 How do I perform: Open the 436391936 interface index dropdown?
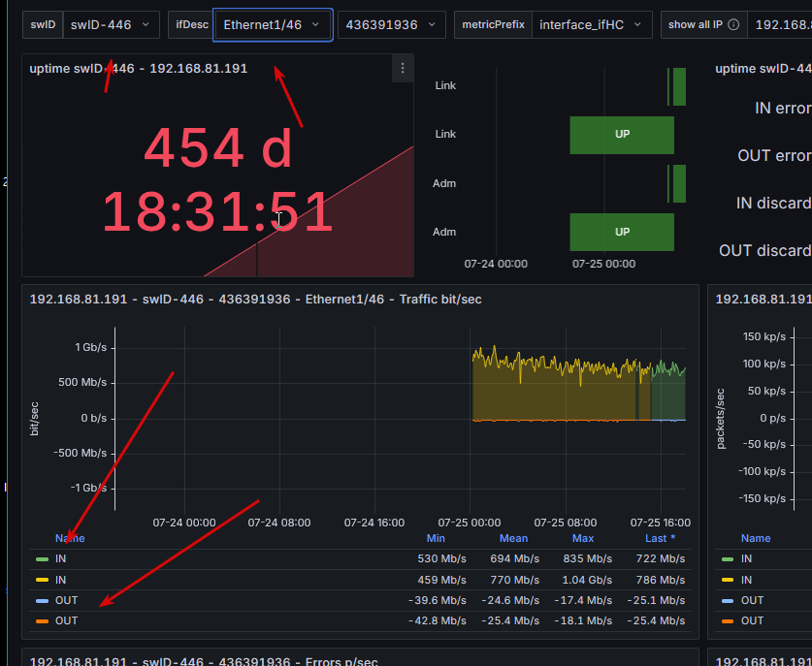pos(392,25)
